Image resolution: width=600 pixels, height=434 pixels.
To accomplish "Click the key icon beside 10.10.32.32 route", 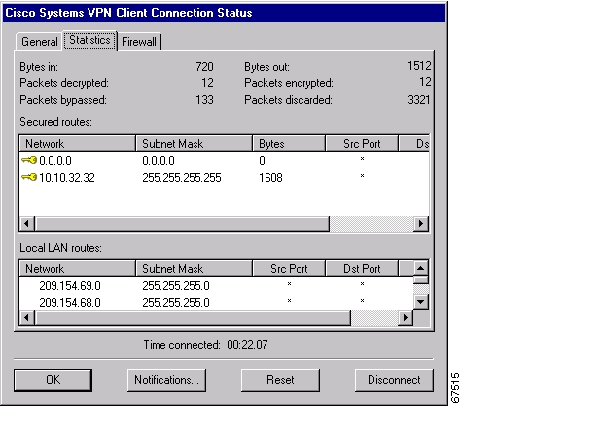I will point(28,177).
